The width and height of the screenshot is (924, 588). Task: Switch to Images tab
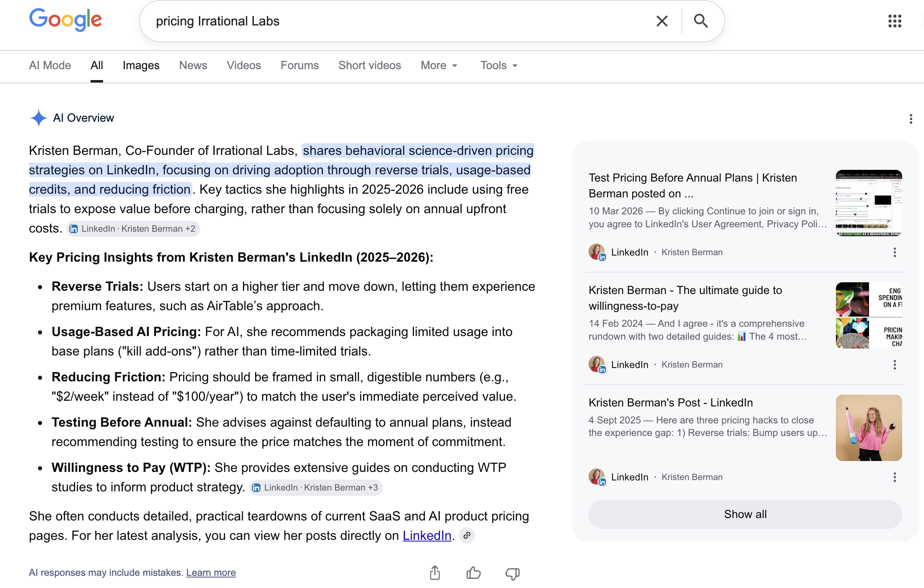(x=141, y=66)
